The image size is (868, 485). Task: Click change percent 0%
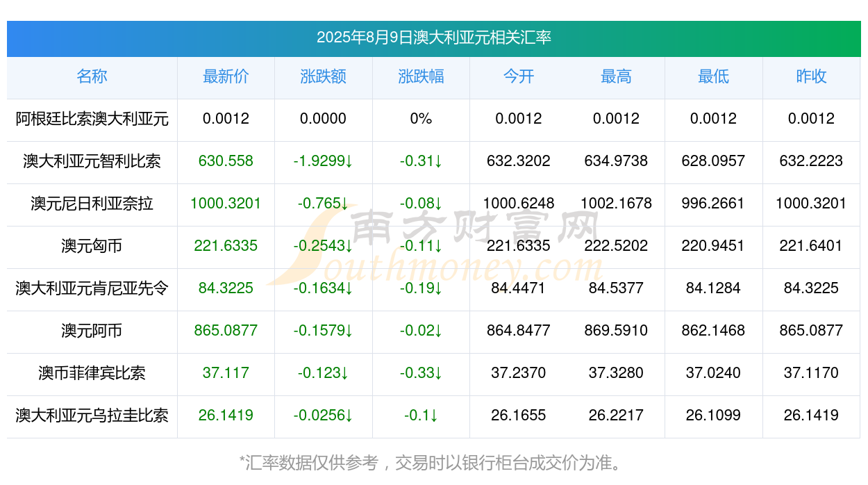421,119
